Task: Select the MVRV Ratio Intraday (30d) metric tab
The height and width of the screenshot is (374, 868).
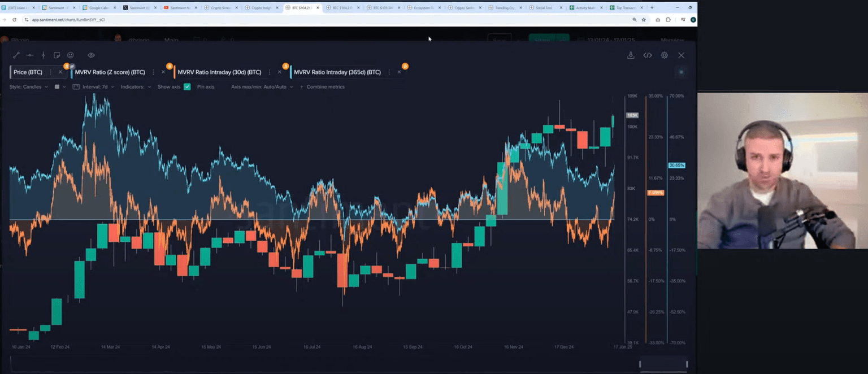Action: pyautogui.click(x=219, y=72)
